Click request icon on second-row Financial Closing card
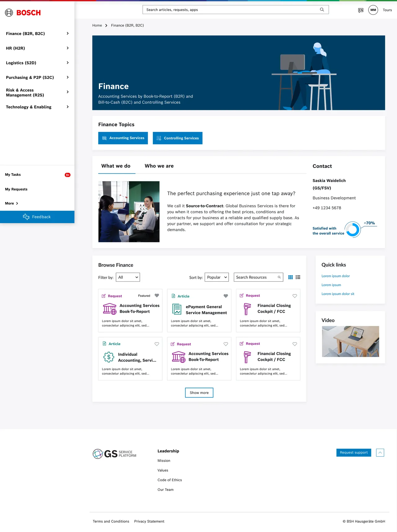 pos(242,344)
